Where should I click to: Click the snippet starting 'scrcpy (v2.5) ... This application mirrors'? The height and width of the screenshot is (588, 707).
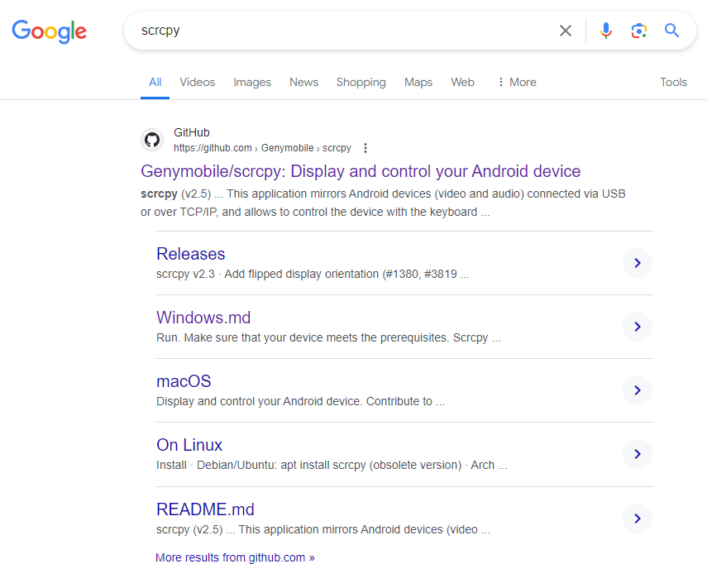point(383,203)
